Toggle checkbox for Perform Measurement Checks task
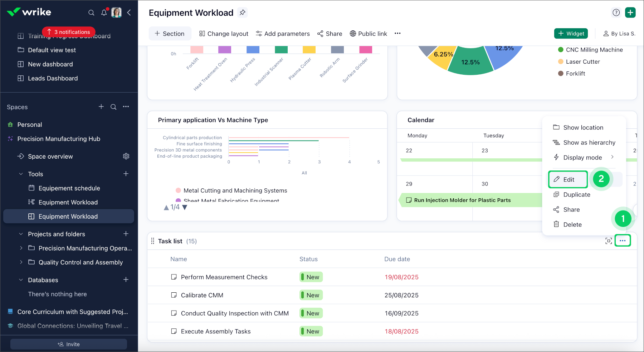Image resolution: width=644 pixels, height=352 pixels. [x=174, y=277]
